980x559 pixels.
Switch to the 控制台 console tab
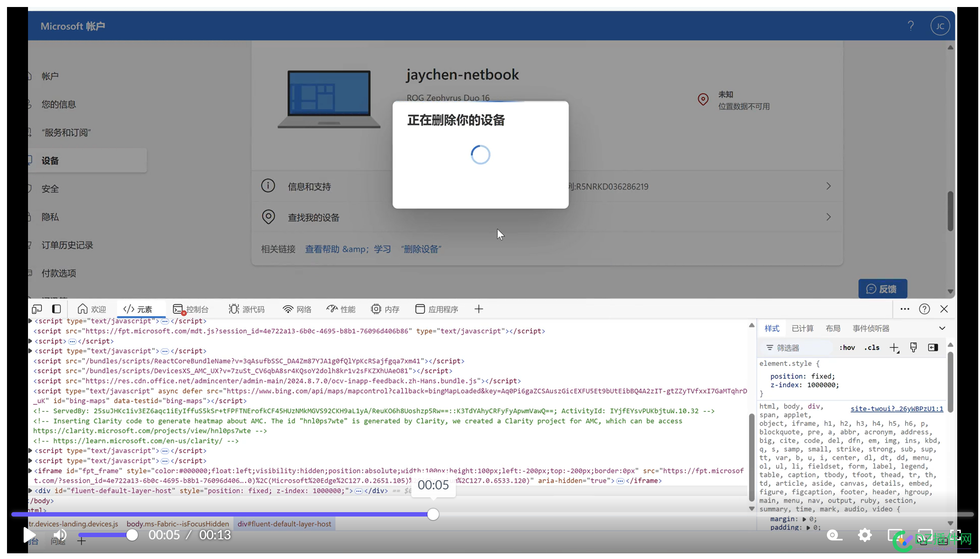[x=191, y=309]
